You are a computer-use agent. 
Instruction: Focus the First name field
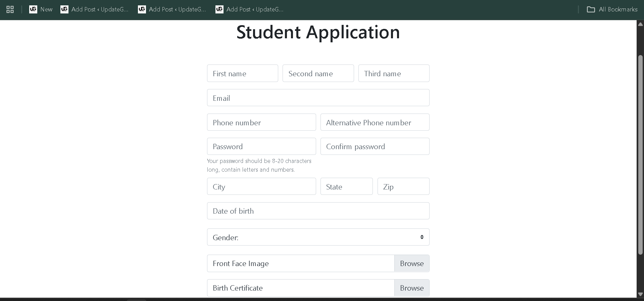pos(242,73)
